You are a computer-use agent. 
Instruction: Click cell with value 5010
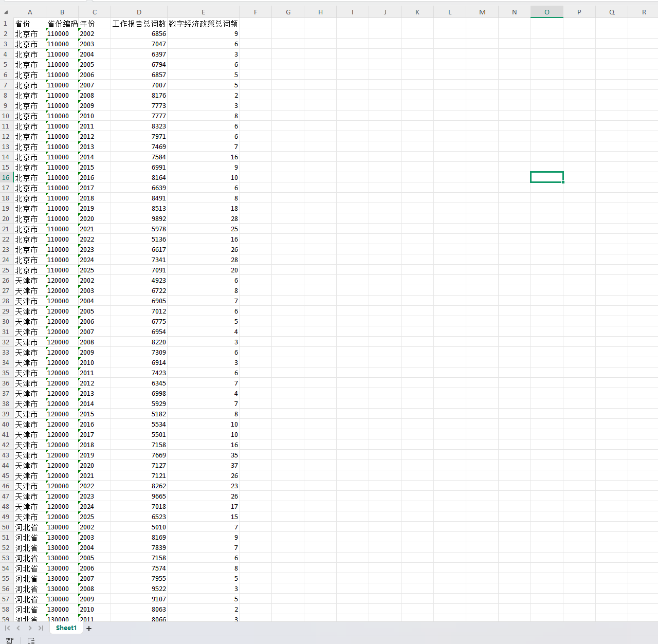click(139, 527)
